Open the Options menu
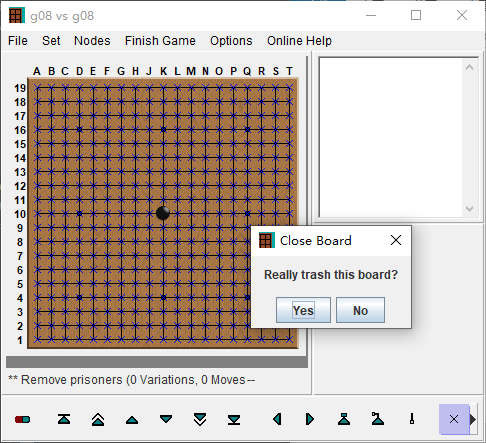The width and height of the screenshot is (486, 443). pyautogui.click(x=231, y=41)
